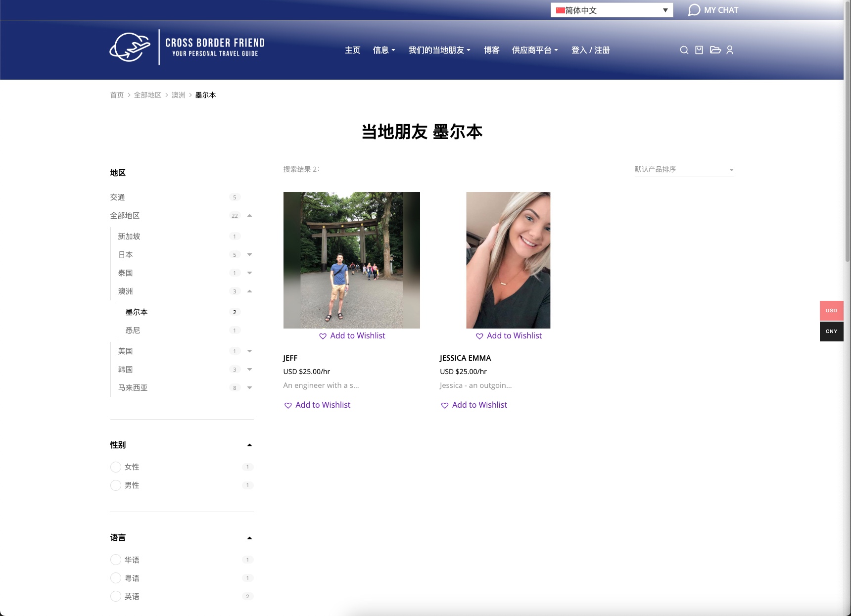Open the 简体中文 language dropdown
The height and width of the screenshot is (616, 851).
612,10
